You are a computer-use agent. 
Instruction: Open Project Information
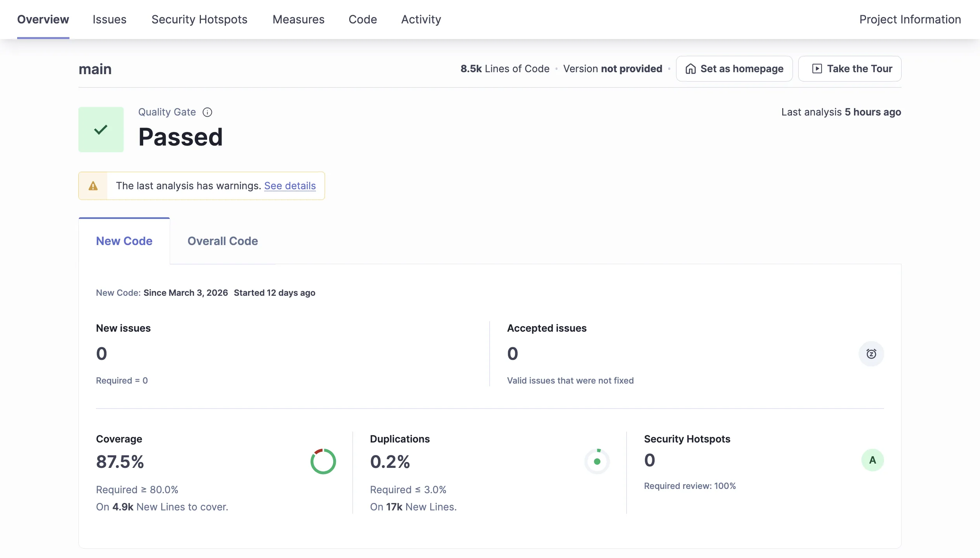910,20
